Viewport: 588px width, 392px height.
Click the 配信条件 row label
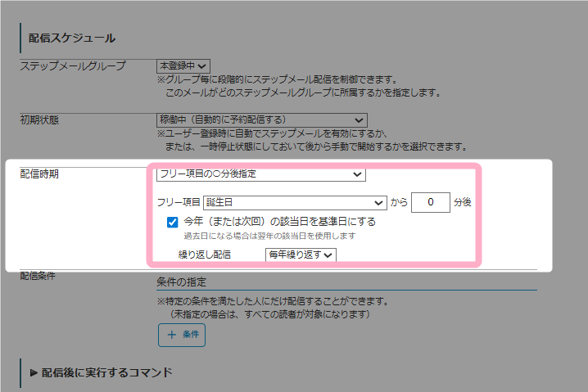(39, 276)
